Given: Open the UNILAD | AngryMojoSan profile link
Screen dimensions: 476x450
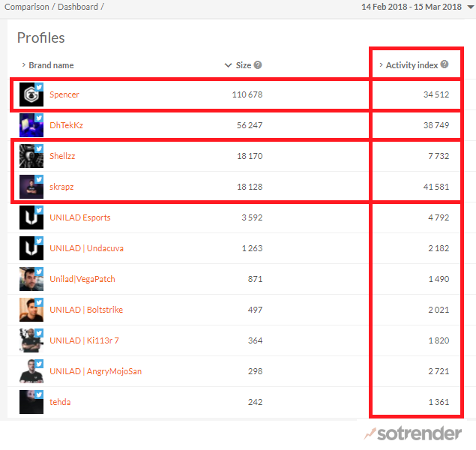Looking at the screenshot, I should point(95,371).
